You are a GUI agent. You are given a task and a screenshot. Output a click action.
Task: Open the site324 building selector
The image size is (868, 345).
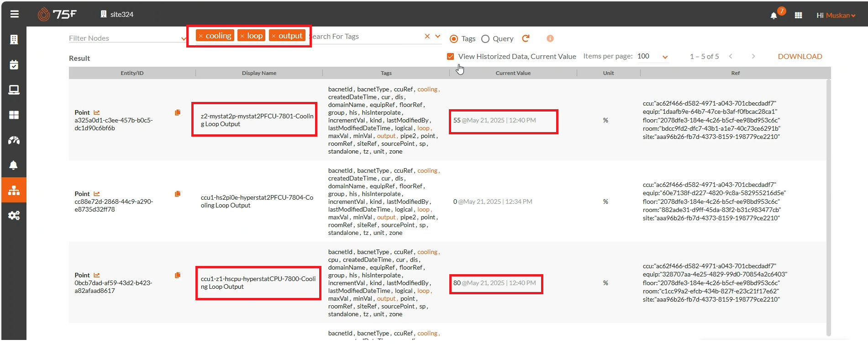(x=117, y=14)
